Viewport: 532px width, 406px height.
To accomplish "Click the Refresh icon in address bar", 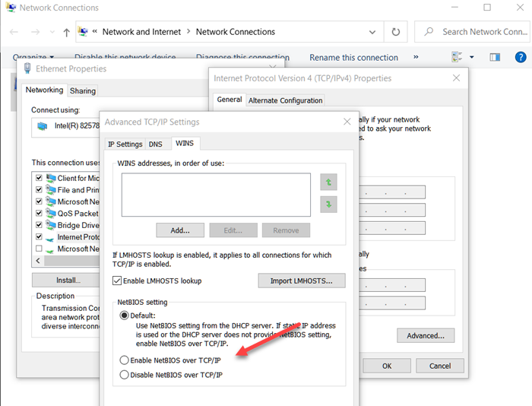I will [395, 33].
